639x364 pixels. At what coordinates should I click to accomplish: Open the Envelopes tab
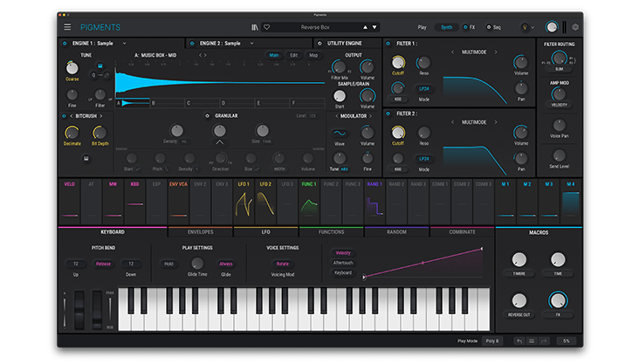coord(201,232)
